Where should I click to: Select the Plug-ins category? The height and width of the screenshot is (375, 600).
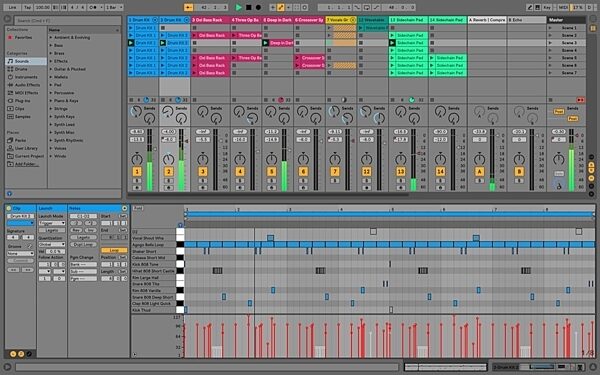(x=22, y=101)
